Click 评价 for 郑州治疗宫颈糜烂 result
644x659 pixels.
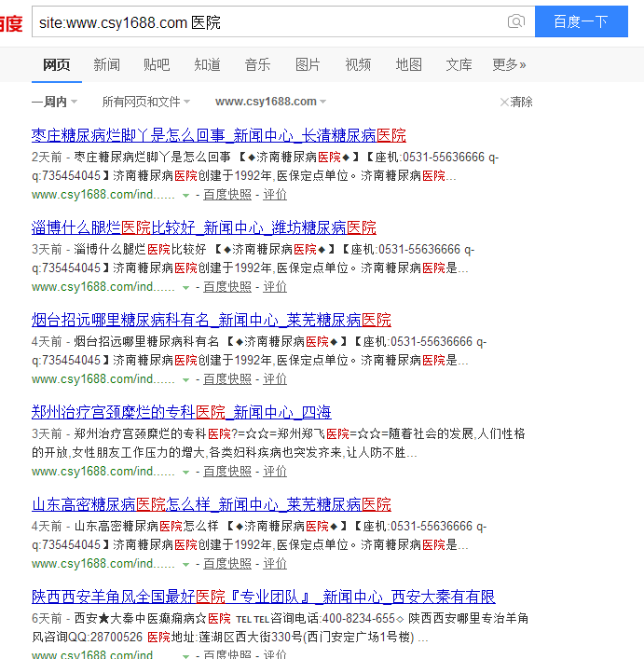coord(275,472)
